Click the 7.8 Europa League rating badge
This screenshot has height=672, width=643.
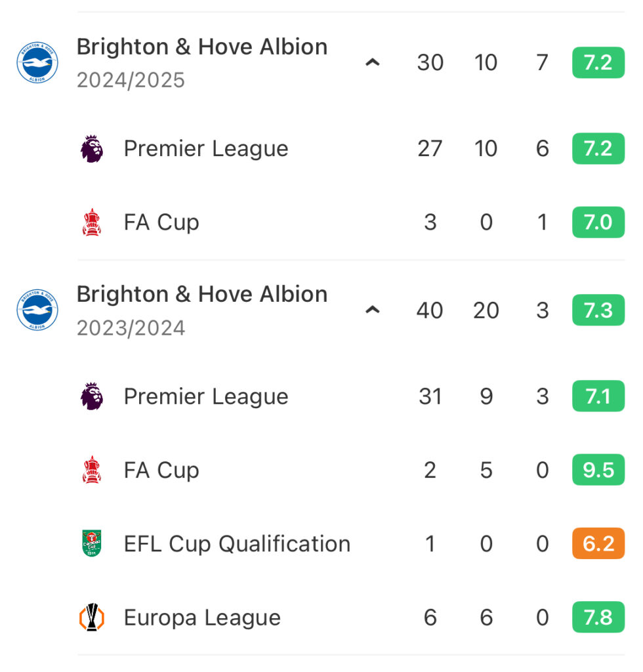click(598, 617)
